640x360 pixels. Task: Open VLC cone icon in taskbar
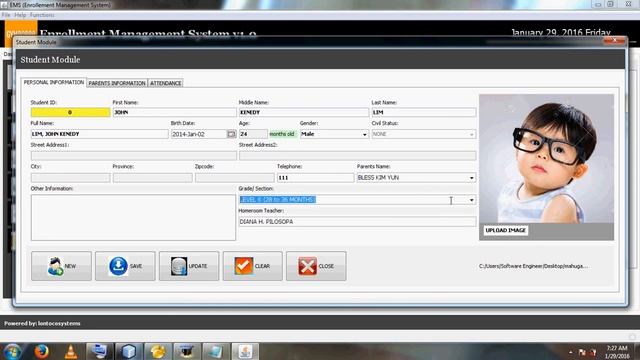tap(71, 351)
